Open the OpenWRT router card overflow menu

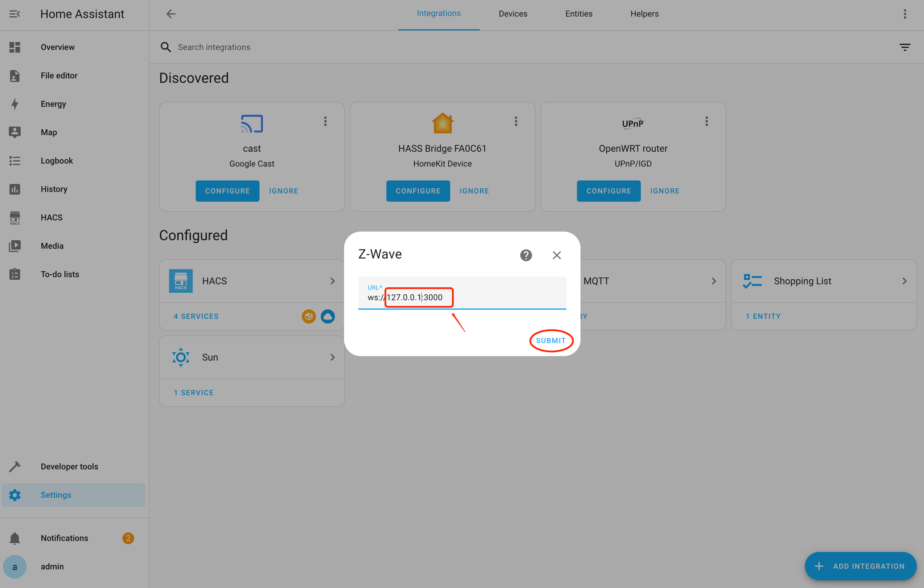click(706, 121)
